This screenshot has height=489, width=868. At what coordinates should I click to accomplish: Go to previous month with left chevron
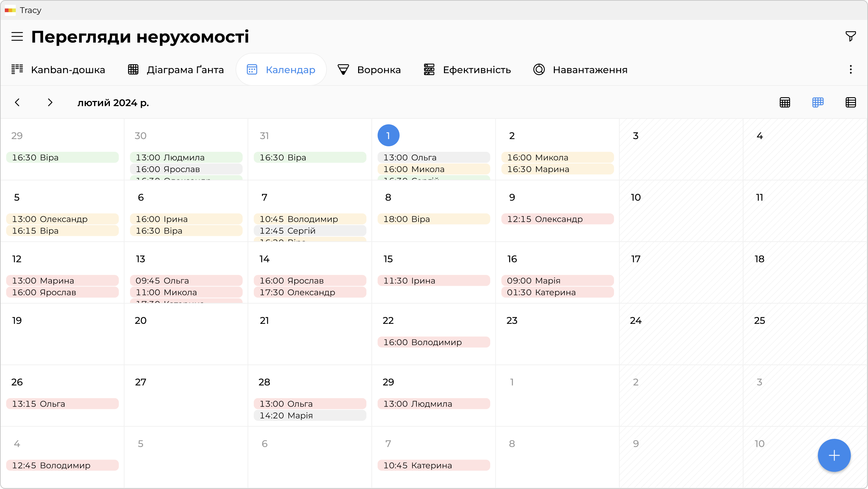coord(17,102)
